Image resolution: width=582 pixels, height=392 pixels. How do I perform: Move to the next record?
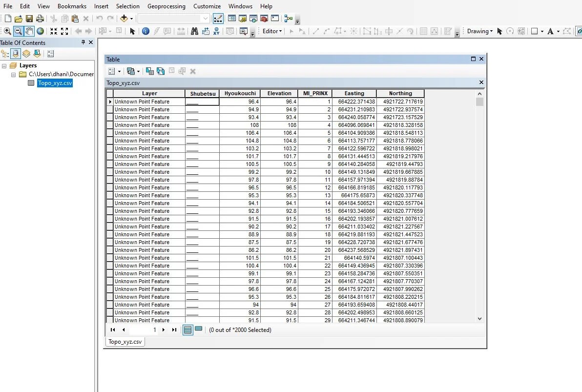164,330
